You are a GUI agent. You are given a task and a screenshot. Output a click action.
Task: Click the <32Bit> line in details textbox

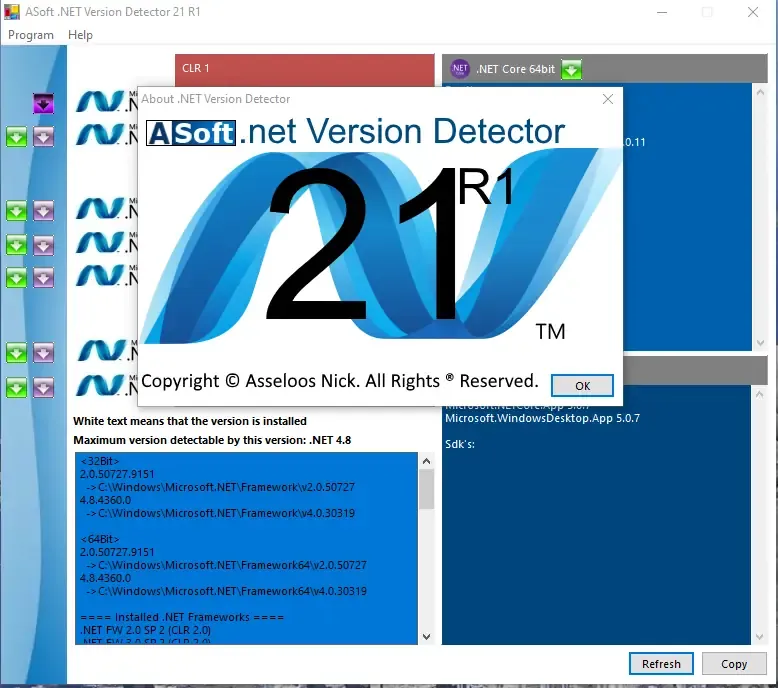point(100,461)
